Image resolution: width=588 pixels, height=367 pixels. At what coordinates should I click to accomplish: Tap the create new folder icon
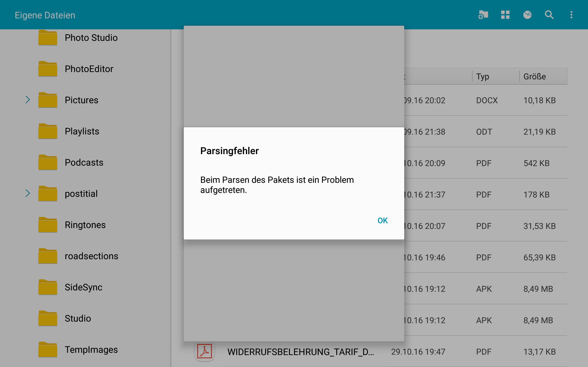(483, 15)
